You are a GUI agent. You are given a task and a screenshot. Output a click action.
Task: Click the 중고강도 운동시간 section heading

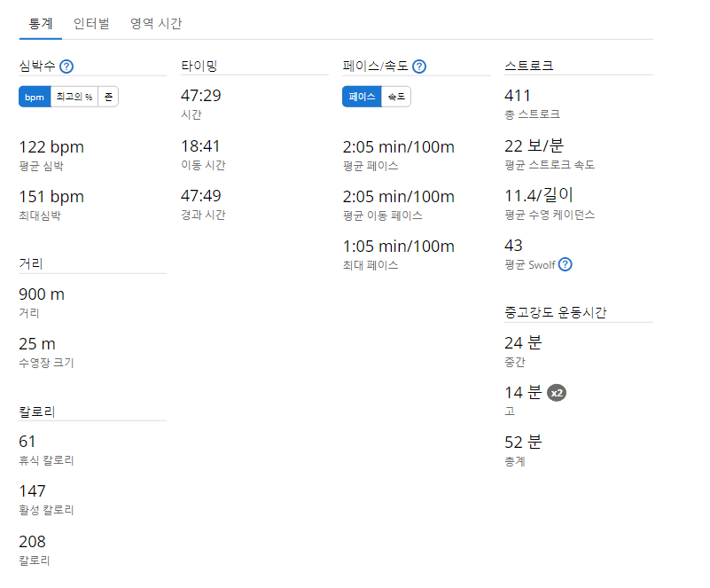(x=556, y=312)
